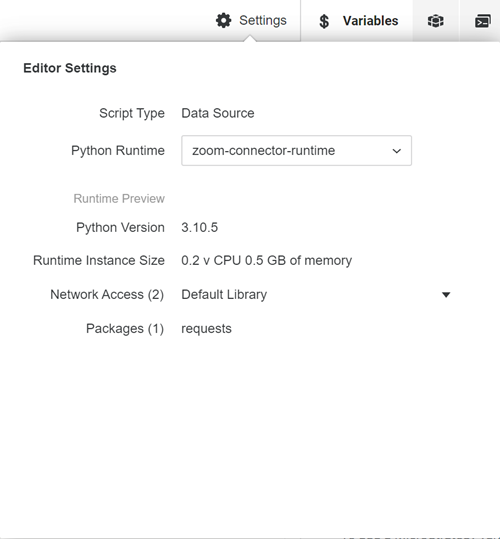This screenshot has height=539, width=500.
Task: Switch to the Variables tab
Action: (357, 21)
